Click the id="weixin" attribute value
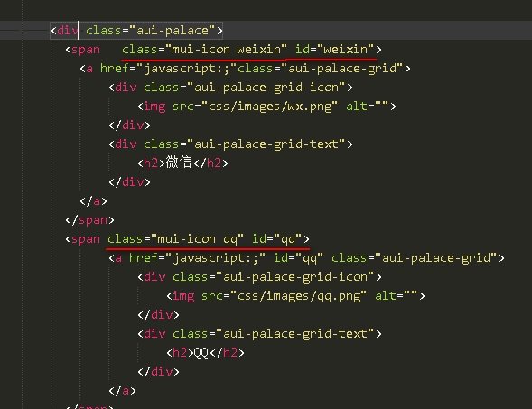532x409 pixels. (345, 50)
